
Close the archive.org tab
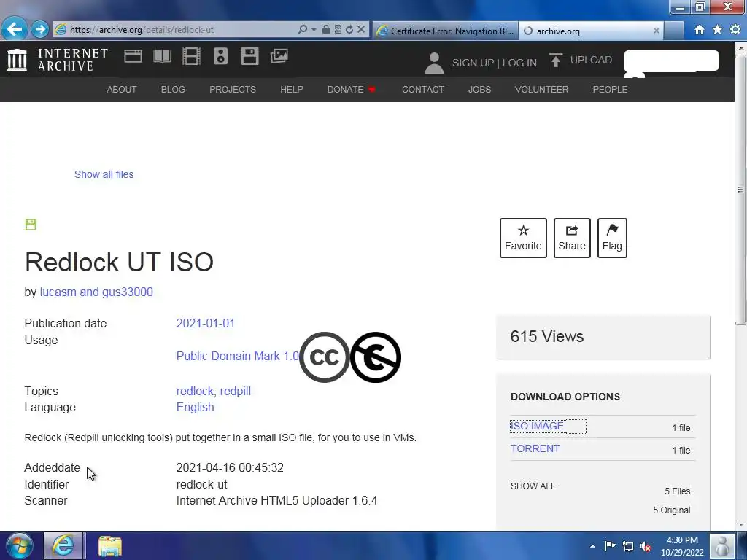[x=656, y=31]
